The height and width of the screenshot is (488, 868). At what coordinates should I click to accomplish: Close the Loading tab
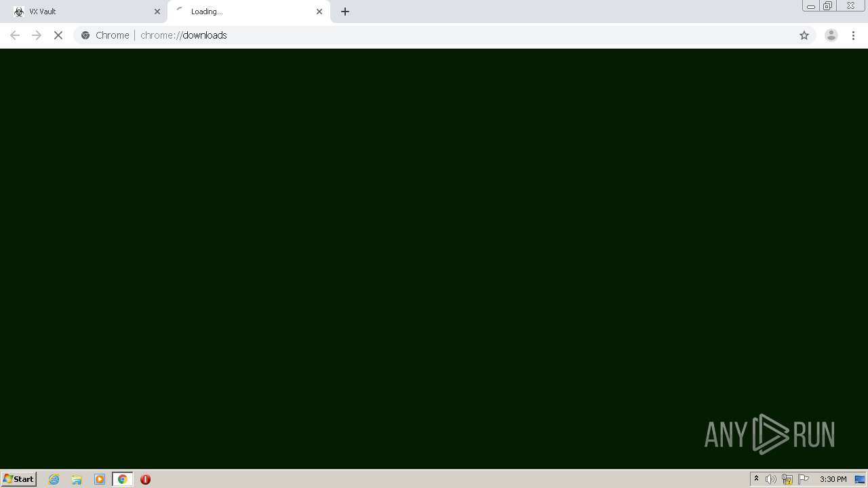[x=319, y=12]
